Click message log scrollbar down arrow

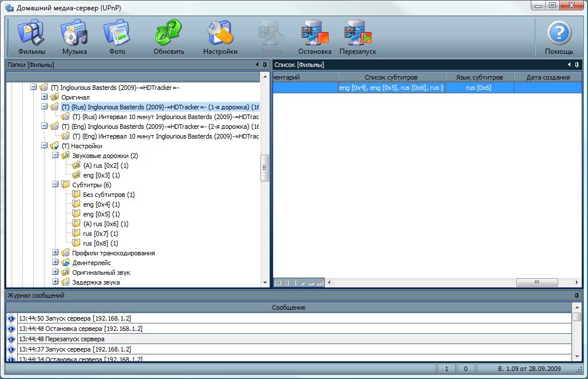coord(577,357)
